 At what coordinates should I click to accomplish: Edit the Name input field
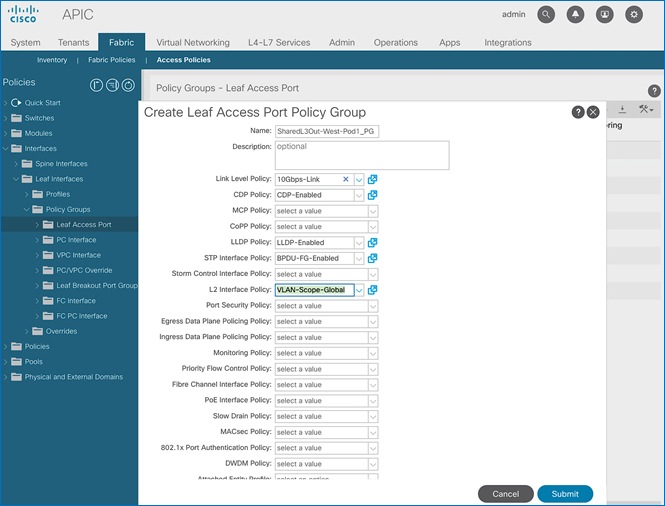tap(327, 131)
